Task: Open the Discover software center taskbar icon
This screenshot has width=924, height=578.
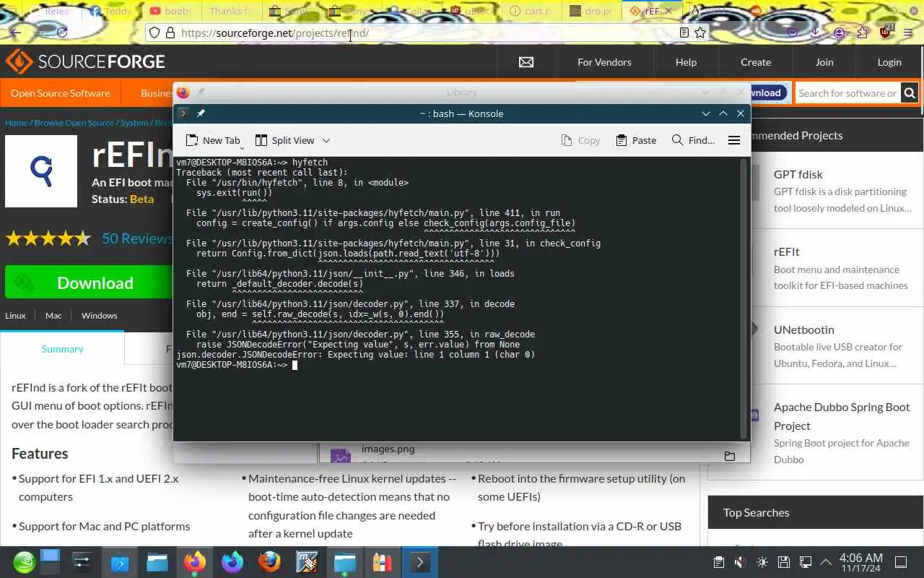Action: (x=119, y=562)
